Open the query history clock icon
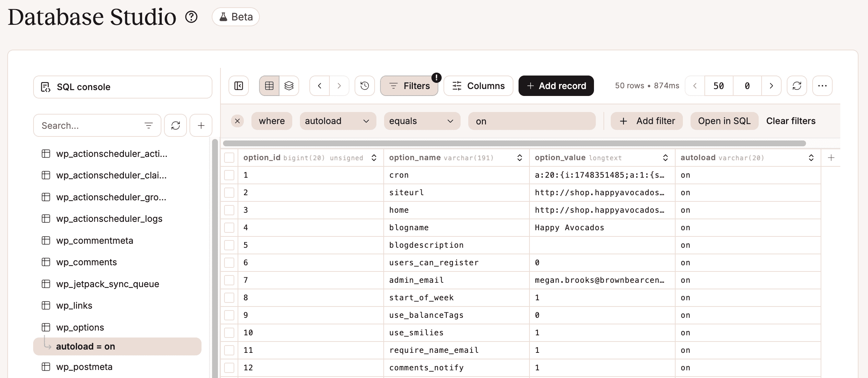This screenshot has width=868, height=378. tap(365, 86)
